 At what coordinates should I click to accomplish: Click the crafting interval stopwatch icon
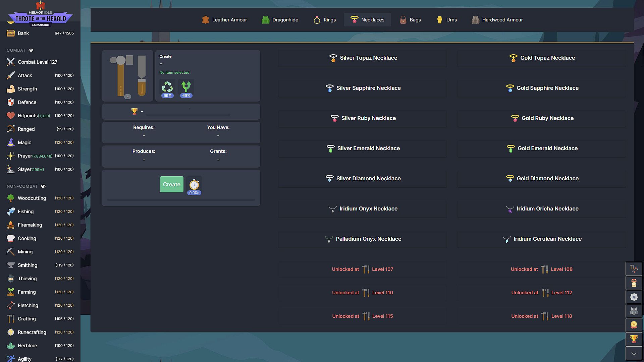194,185
